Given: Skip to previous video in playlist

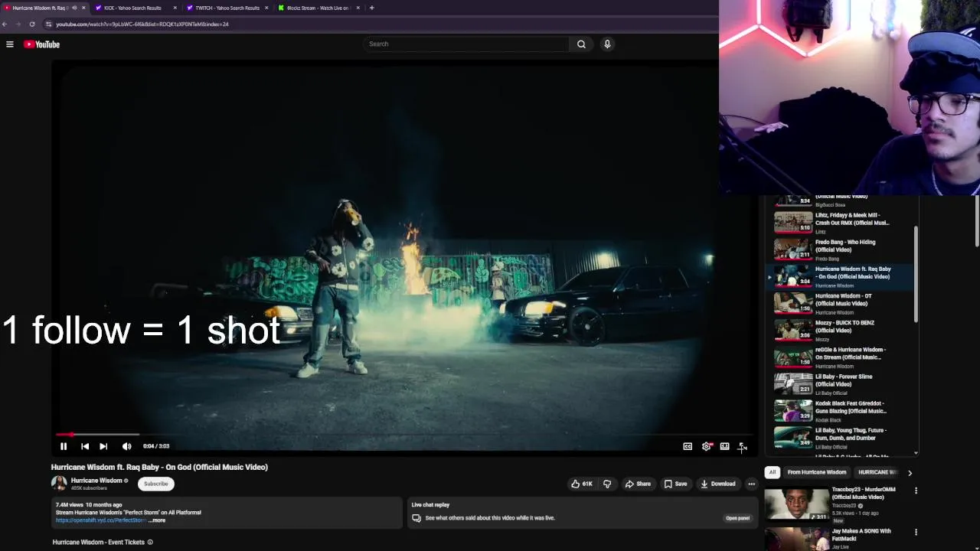Looking at the screenshot, I should (85, 446).
